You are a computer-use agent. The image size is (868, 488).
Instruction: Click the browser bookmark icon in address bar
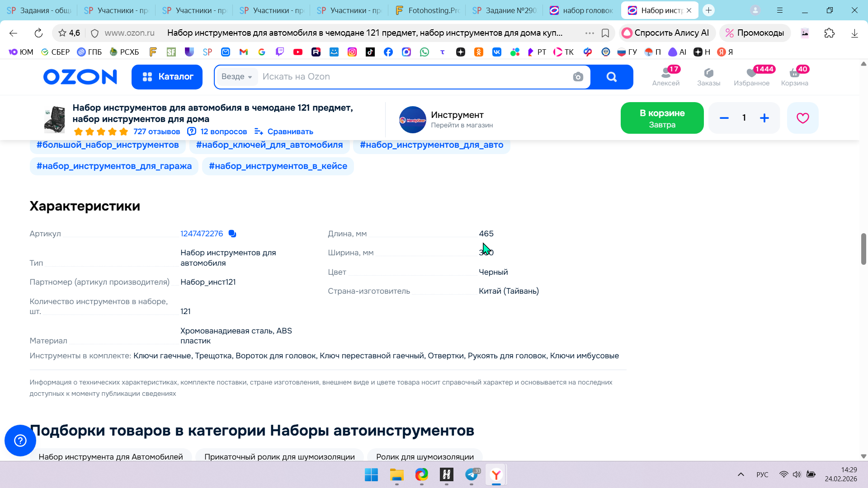tap(605, 33)
